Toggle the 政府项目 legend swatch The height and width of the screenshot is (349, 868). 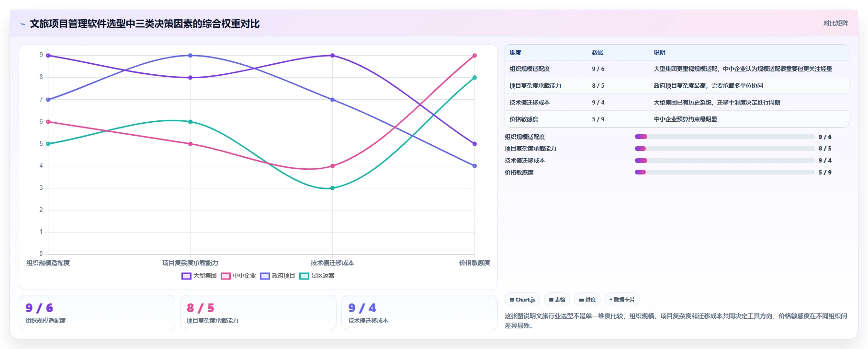pos(265,276)
